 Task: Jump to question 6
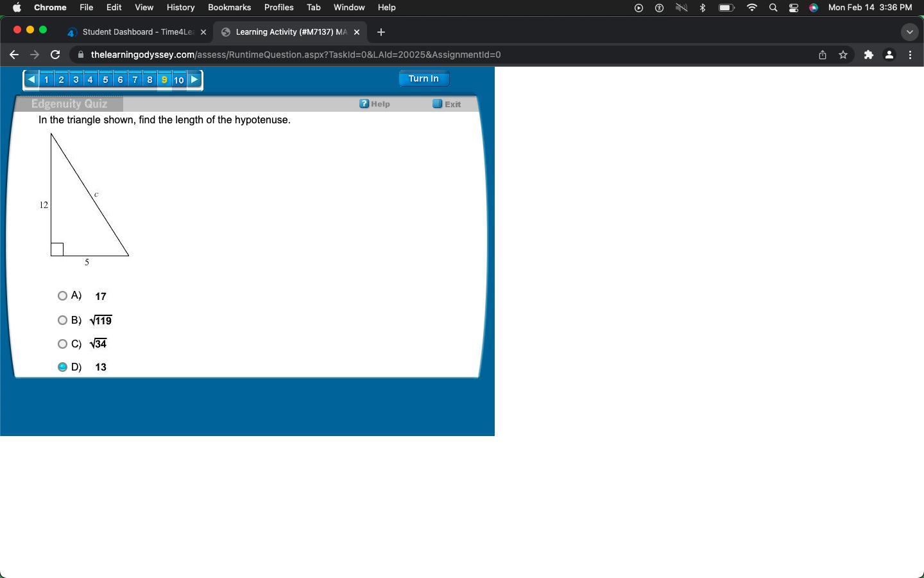coord(120,80)
